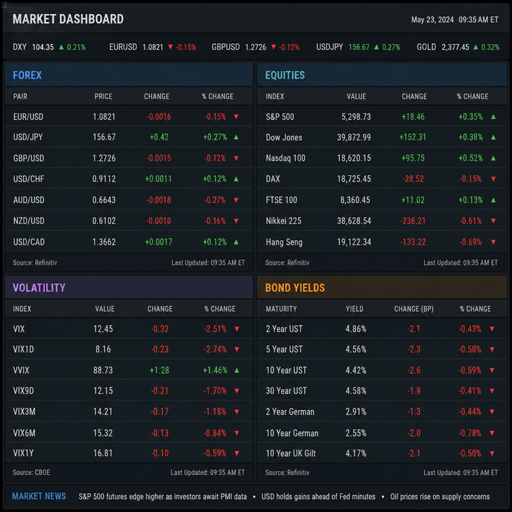
Task: Click the up arrow in Nasdaq 100 row
Action: tap(493, 158)
